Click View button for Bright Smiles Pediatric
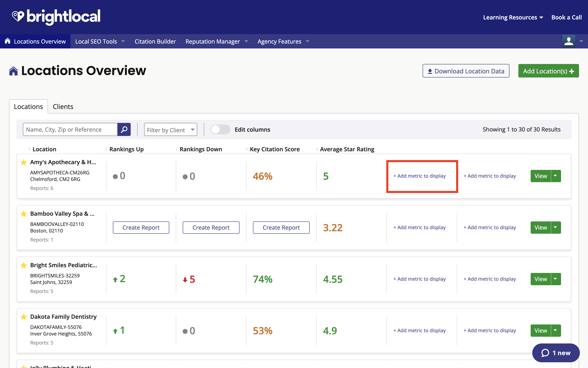Viewport: 588px width, 368px height. (541, 279)
